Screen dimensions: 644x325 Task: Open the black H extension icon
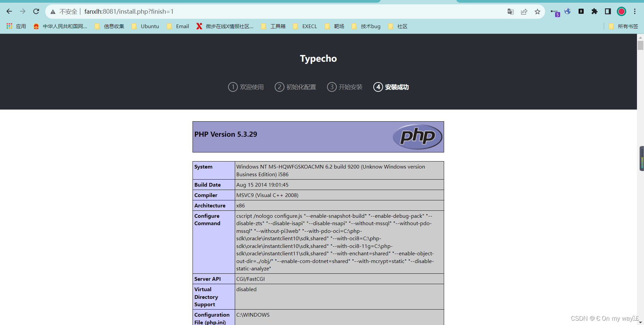pos(581,11)
